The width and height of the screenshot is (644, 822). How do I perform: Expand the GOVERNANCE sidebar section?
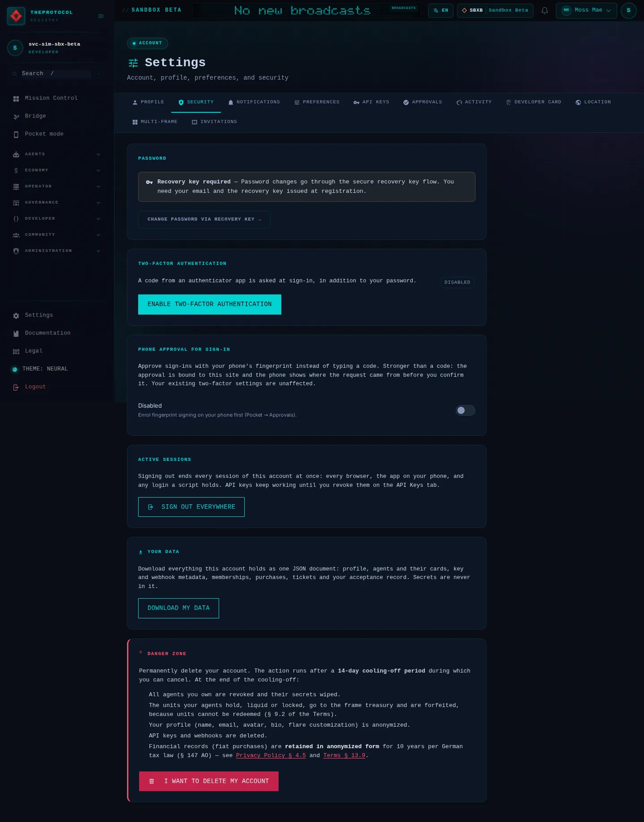(x=57, y=202)
